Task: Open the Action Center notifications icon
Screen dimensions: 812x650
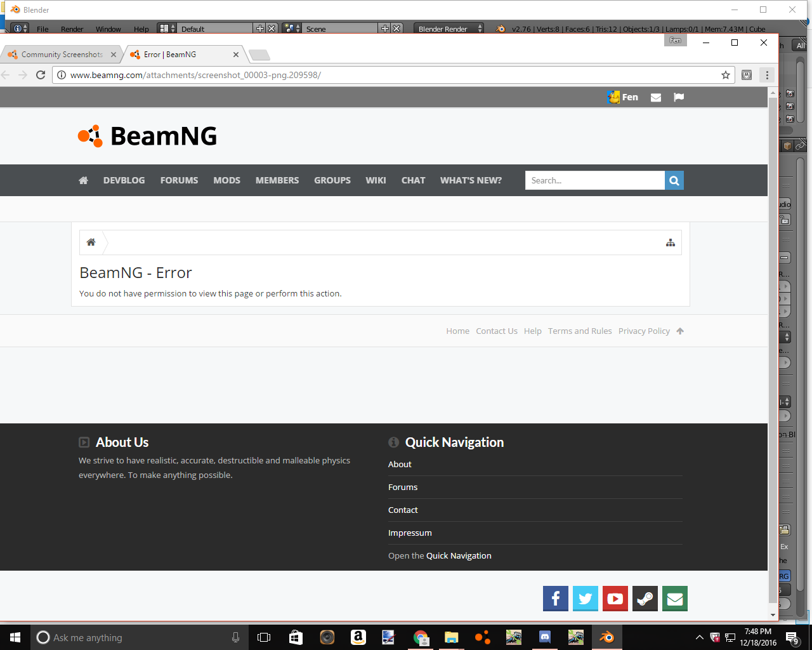Action: coord(792,637)
